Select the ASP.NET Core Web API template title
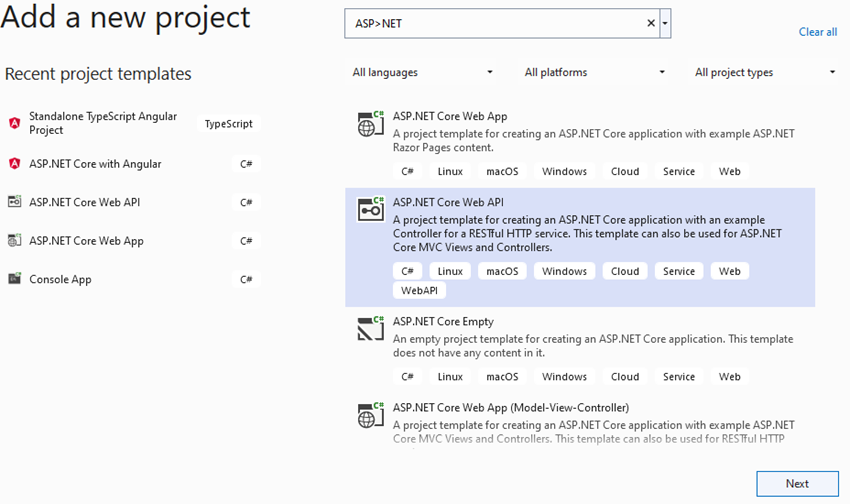 (x=448, y=202)
